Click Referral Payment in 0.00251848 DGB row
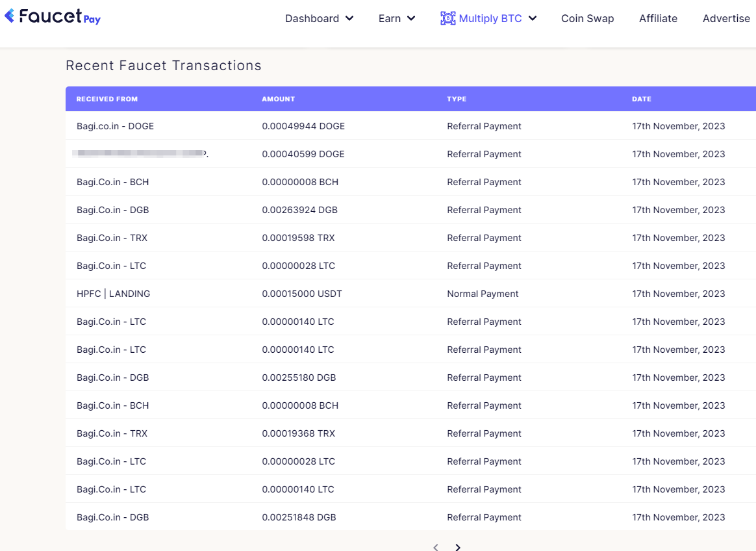Viewport: 756px width, 551px height. point(484,517)
